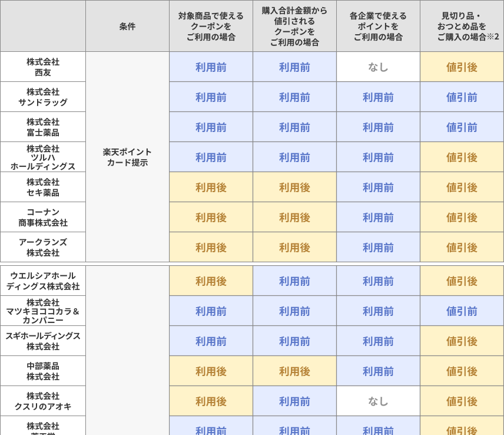Click the なし cell for クスリのアオキ
The image size is (504, 435).
pyautogui.click(x=377, y=401)
